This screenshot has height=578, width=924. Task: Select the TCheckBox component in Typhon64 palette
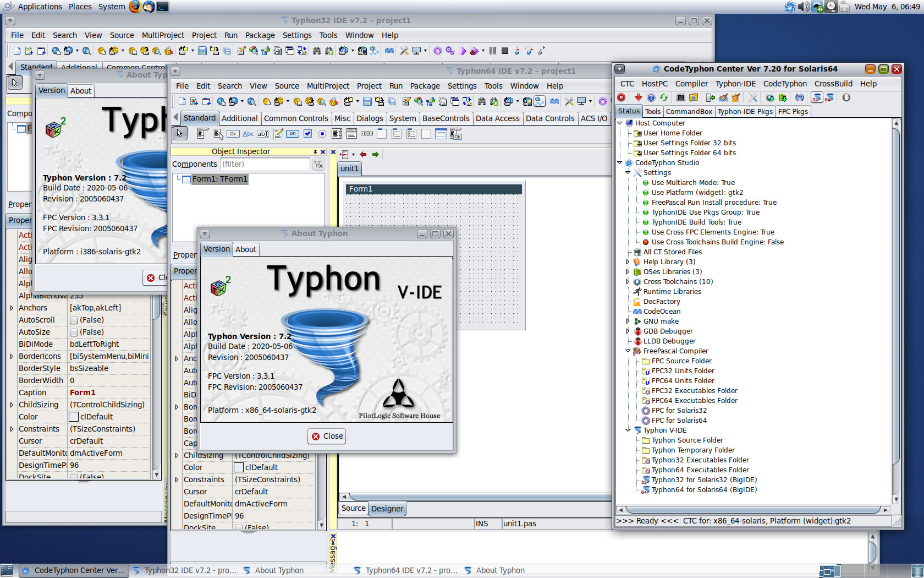[307, 134]
